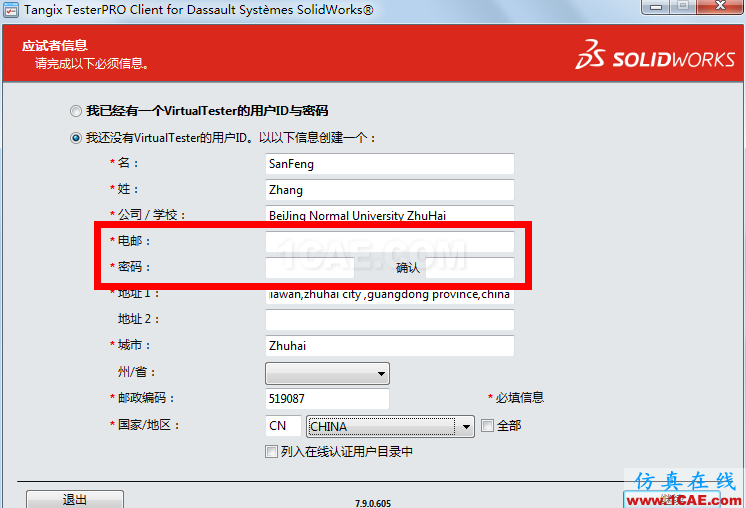Image resolution: width=746 pixels, height=508 pixels.
Task: Click the postal code field 519087
Action: [x=327, y=399]
